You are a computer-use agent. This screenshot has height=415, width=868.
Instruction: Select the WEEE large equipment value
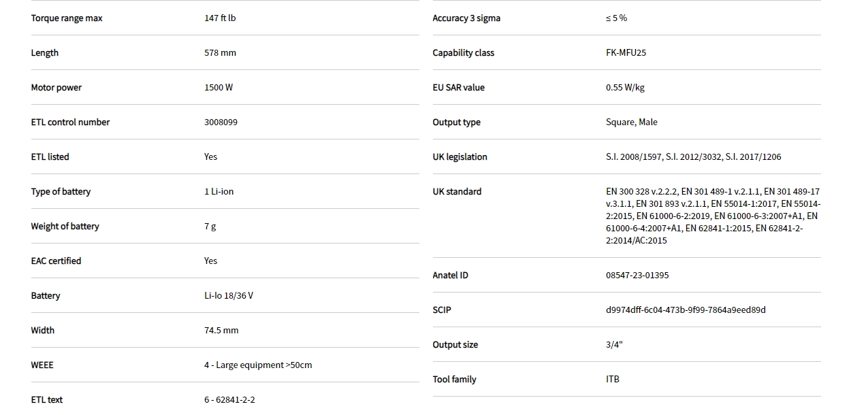coord(258,365)
